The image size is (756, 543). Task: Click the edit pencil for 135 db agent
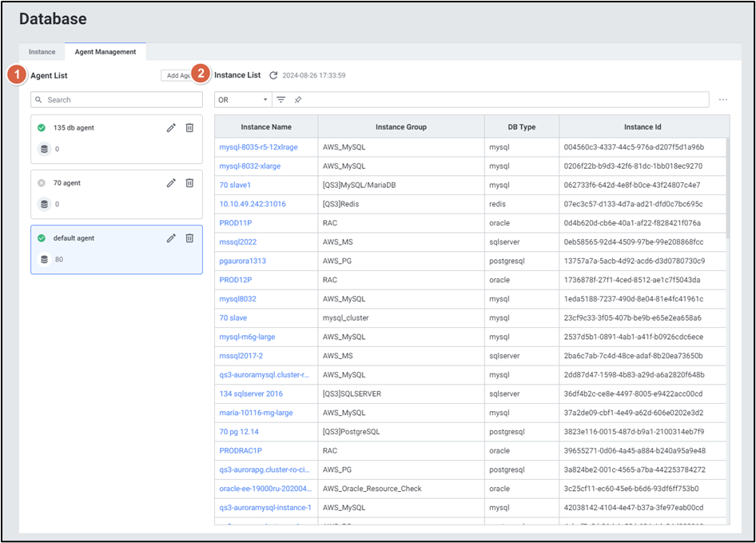click(x=171, y=128)
